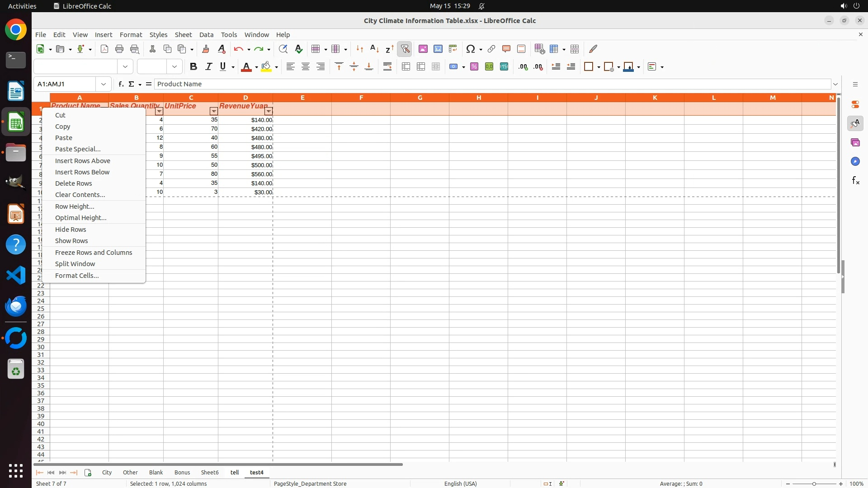Click the Insert Image toolbar icon

423,49
